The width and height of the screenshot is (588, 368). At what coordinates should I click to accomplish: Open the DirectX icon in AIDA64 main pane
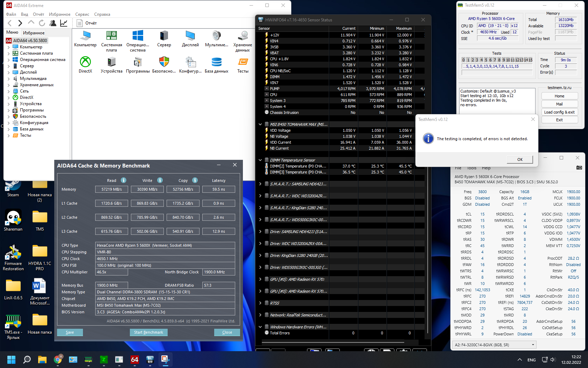85,65
